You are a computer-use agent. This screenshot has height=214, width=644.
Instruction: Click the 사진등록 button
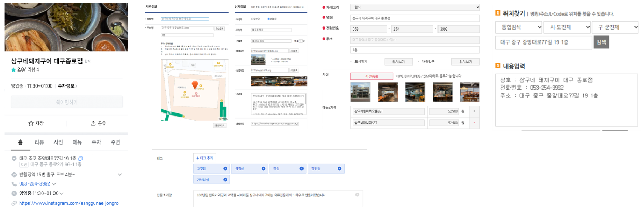pyautogui.click(x=372, y=76)
